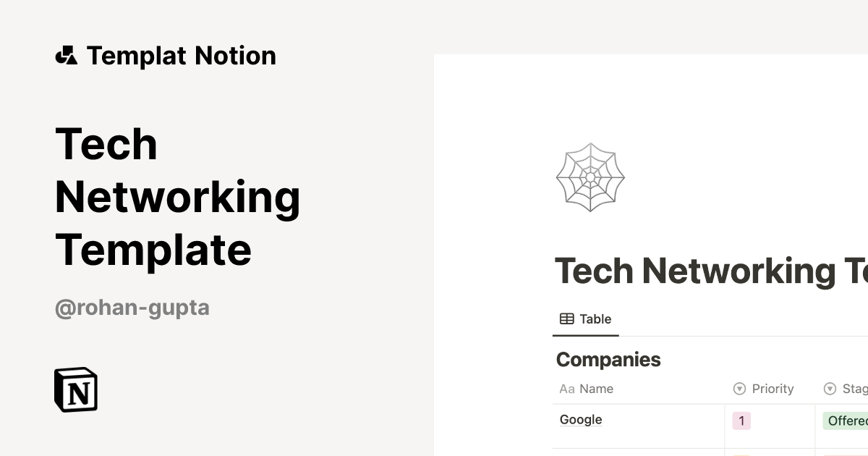Click the spider web page icon

coord(590,177)
